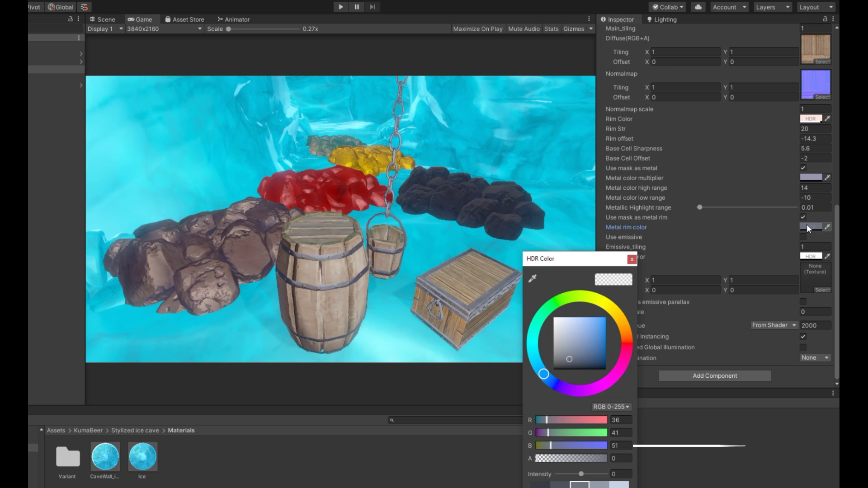Open the Layers dropdown
The height and width of the screenshot is (488, 868).
773,7
